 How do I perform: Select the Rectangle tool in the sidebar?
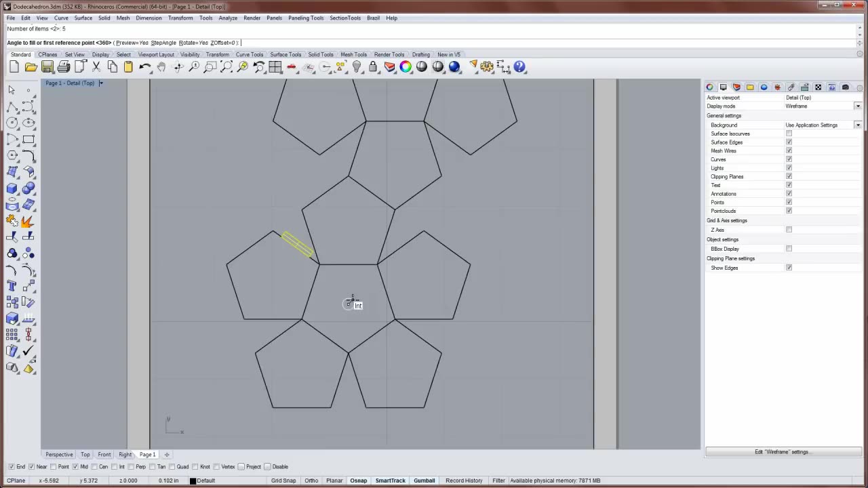(28, 139)
